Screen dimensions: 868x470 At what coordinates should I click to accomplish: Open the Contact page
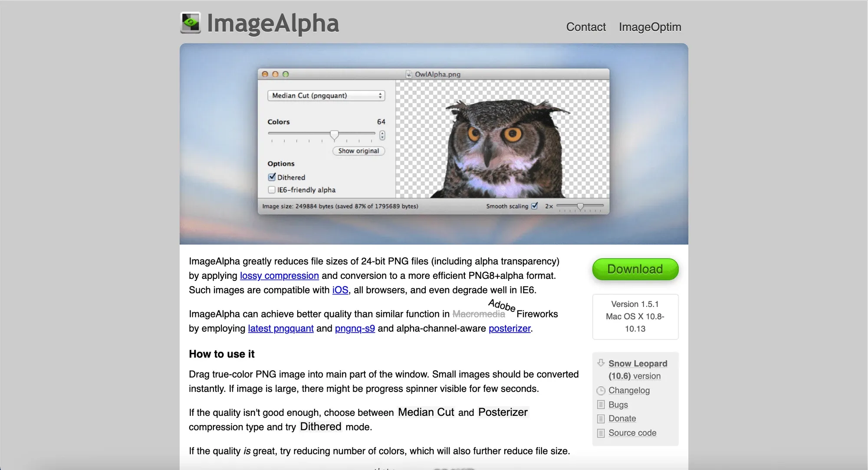(x=586, y=27)
